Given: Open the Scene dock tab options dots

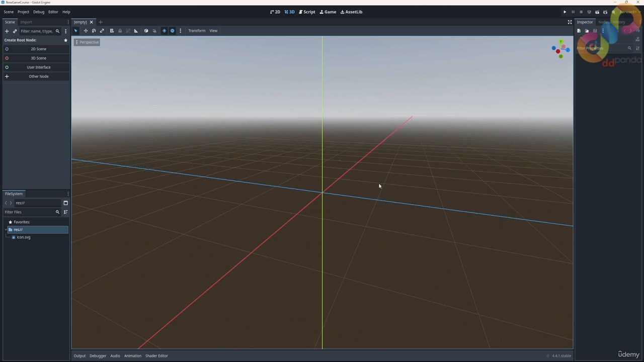Looking at the screenshot, I should [68, 22].
